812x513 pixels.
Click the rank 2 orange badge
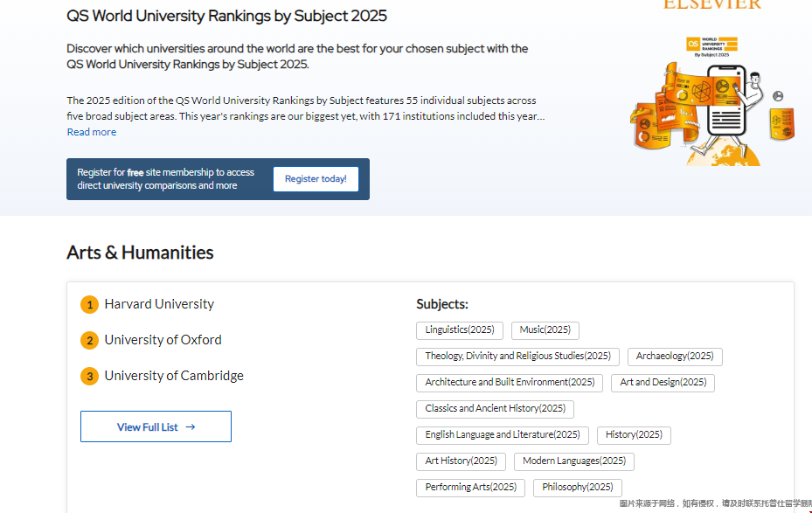click(89, 340)
